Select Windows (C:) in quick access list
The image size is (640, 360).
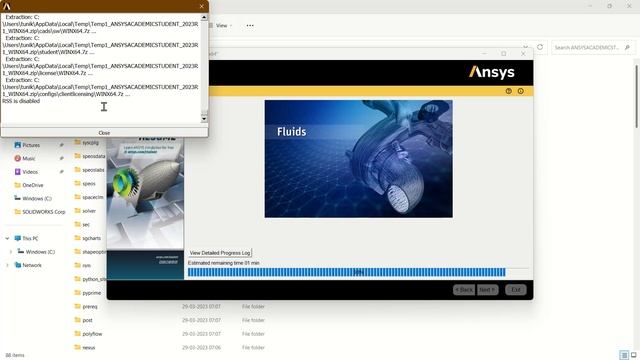(37, 198)
